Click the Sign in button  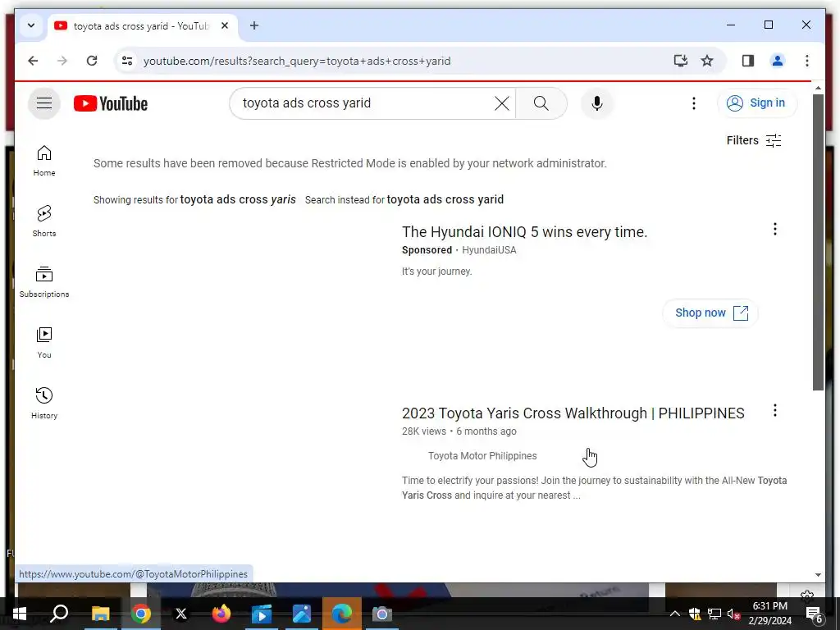pyautogui.click(x=756, y=103)
